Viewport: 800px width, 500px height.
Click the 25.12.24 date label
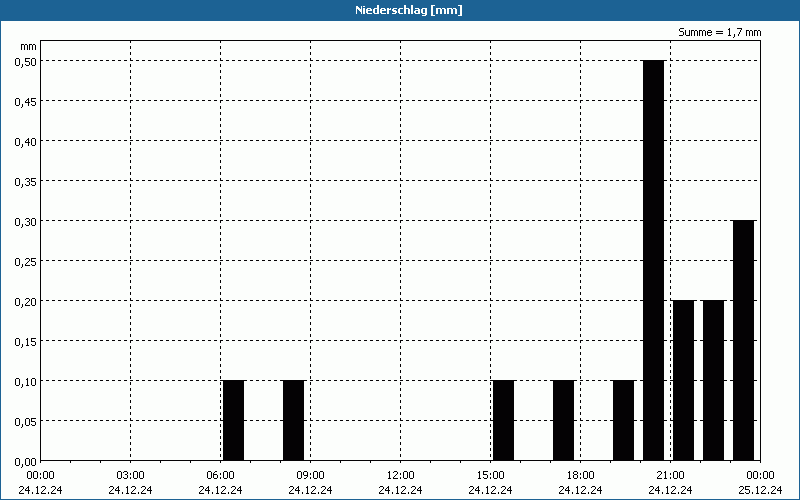[760, 490]
